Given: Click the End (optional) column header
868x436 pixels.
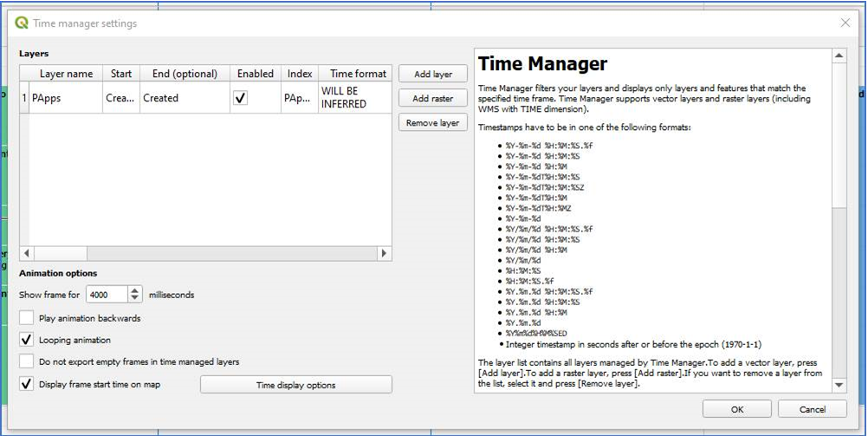Looking at the screenshot, I should pyautogui.click(x=185, y=74).
